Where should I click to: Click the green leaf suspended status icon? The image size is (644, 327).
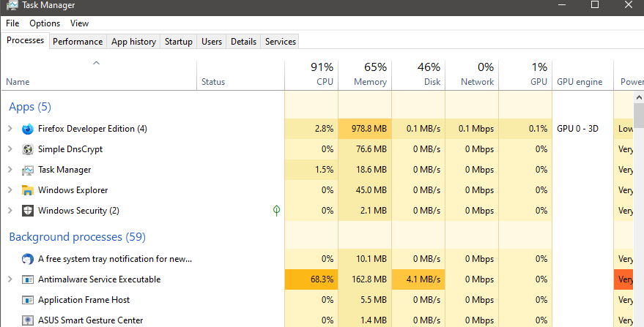276,211
